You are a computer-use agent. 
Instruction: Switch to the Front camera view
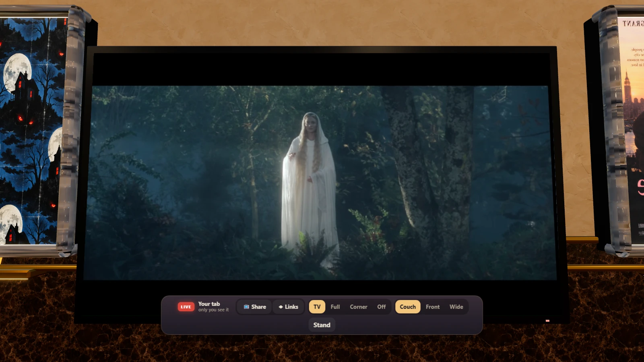433,307
